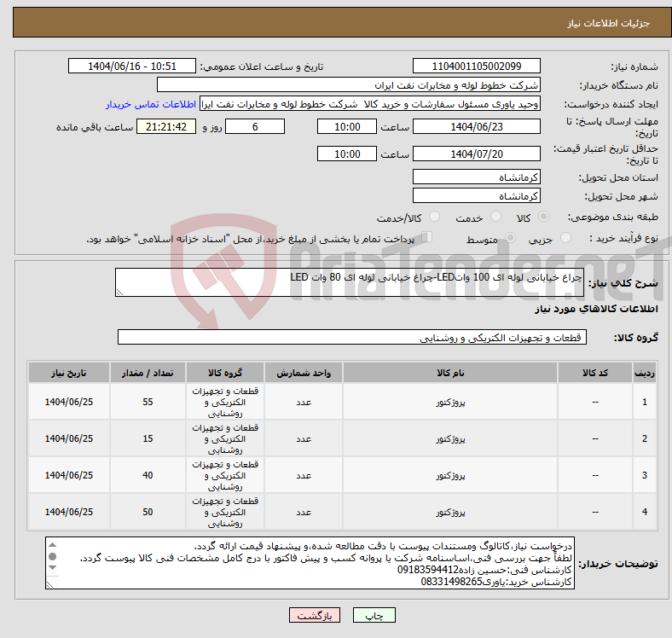The height and width of the screenshot is (638, 672).
Task: Click the response deadline date 1404/06/23
Action: point(476,126)
